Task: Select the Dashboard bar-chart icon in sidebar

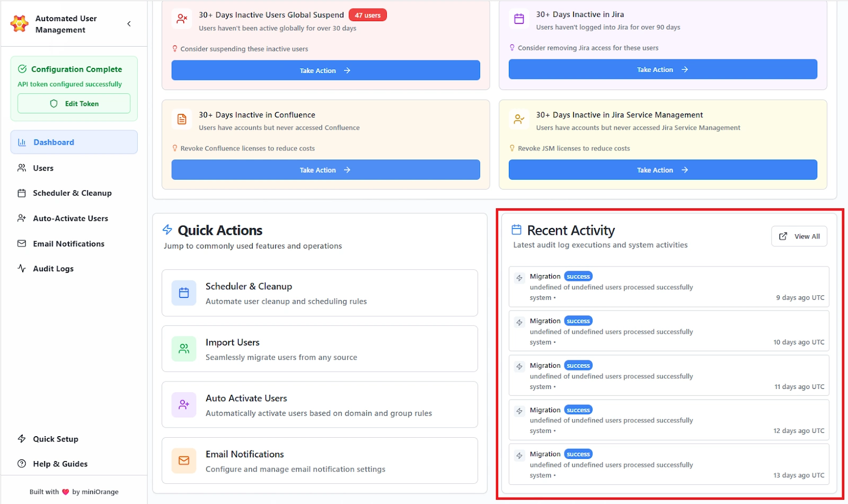Action: pos(21,142)
